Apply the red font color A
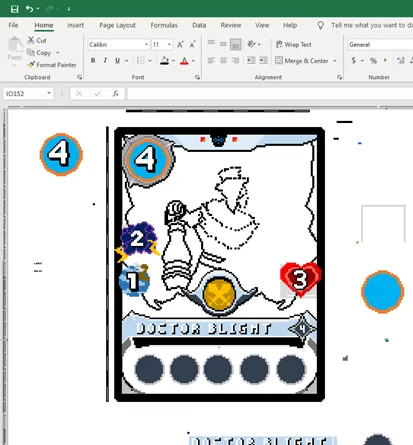Viewport: 413px width, 445px height. [x=184, y=60]
